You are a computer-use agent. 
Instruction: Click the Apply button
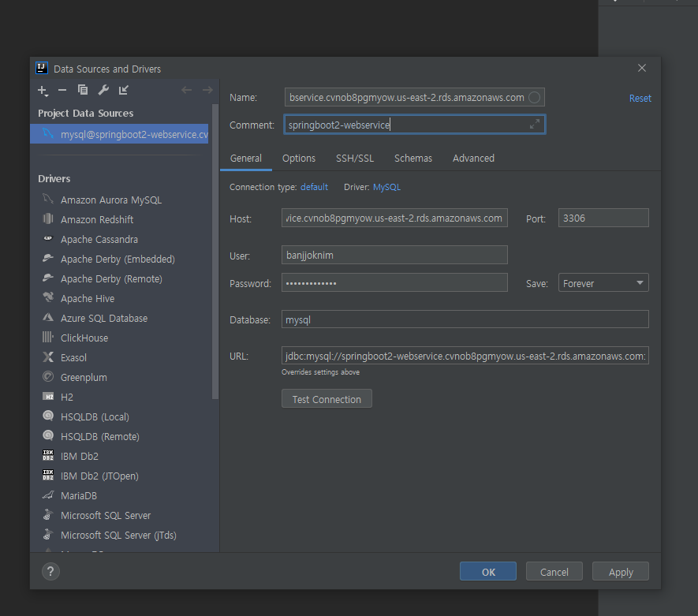(621, 572)
